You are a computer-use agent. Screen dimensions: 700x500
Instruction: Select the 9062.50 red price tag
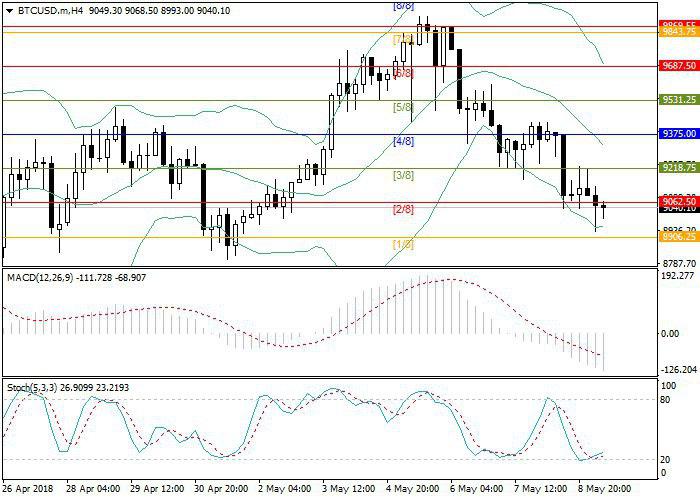(x=678, y=202)
